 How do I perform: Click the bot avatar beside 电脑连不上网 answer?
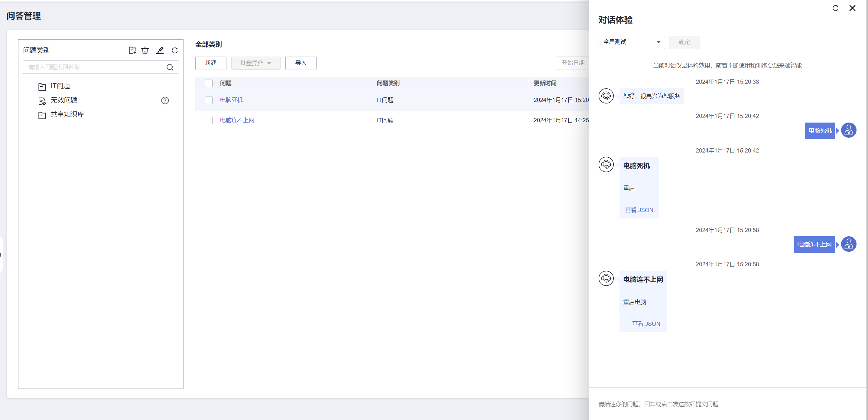click(x=606, y=278)
